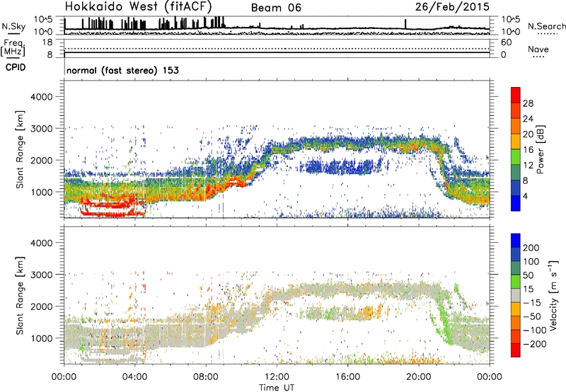Click the '18' tick on the frequency axis

point(47,42)
